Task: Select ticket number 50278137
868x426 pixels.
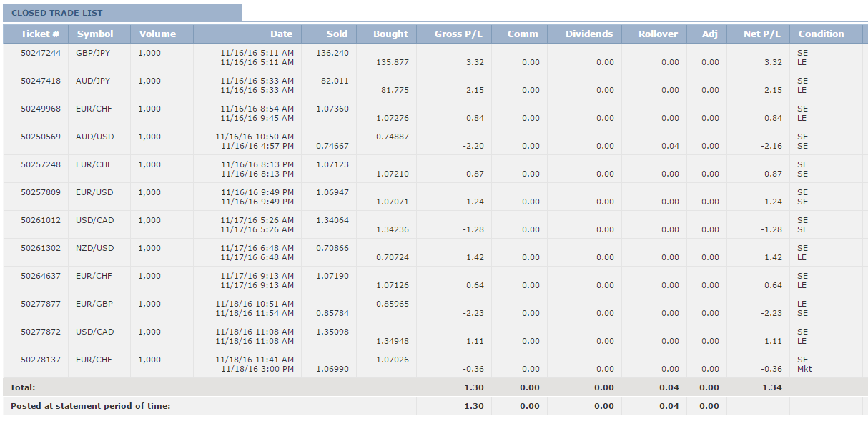Action: 41,360
